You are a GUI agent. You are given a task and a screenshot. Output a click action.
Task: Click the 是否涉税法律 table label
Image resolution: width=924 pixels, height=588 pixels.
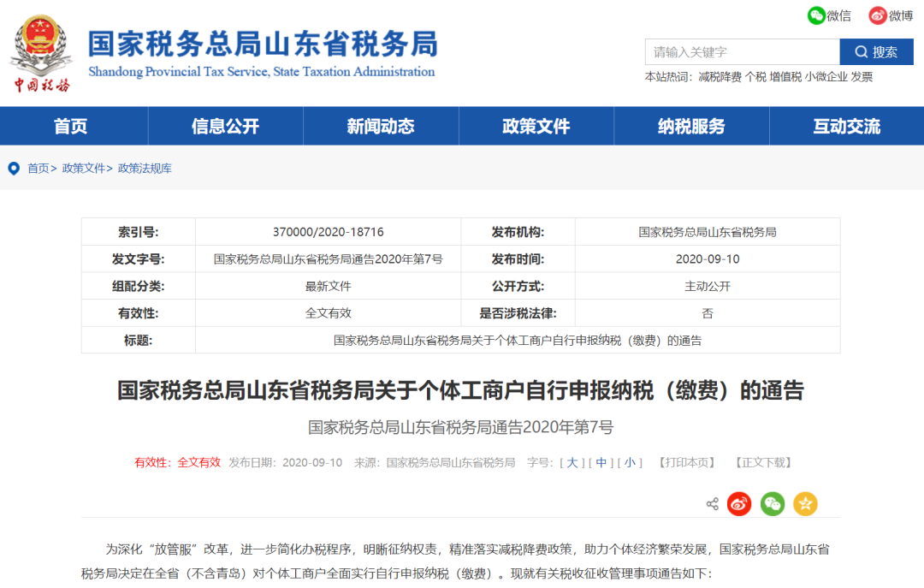pos(518,313)
